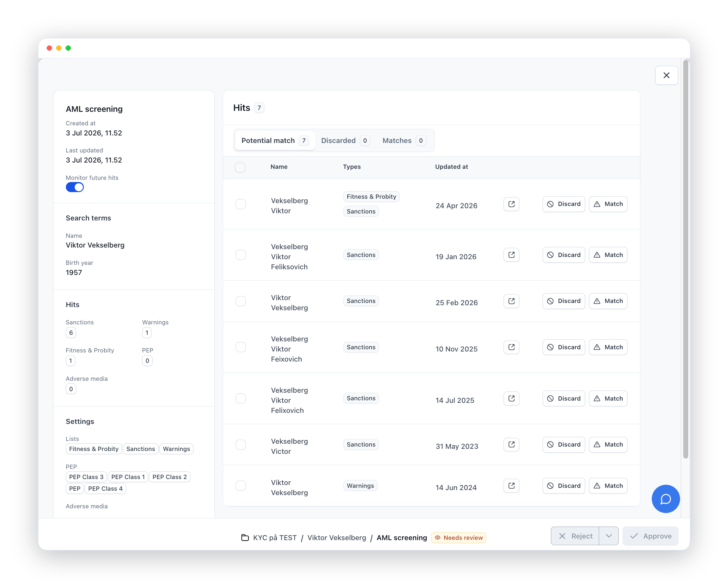Screen dimensions: 728x588
Task: Discard the Vekselberg Viktor Felixovich hit
Action: coord(563,398)
